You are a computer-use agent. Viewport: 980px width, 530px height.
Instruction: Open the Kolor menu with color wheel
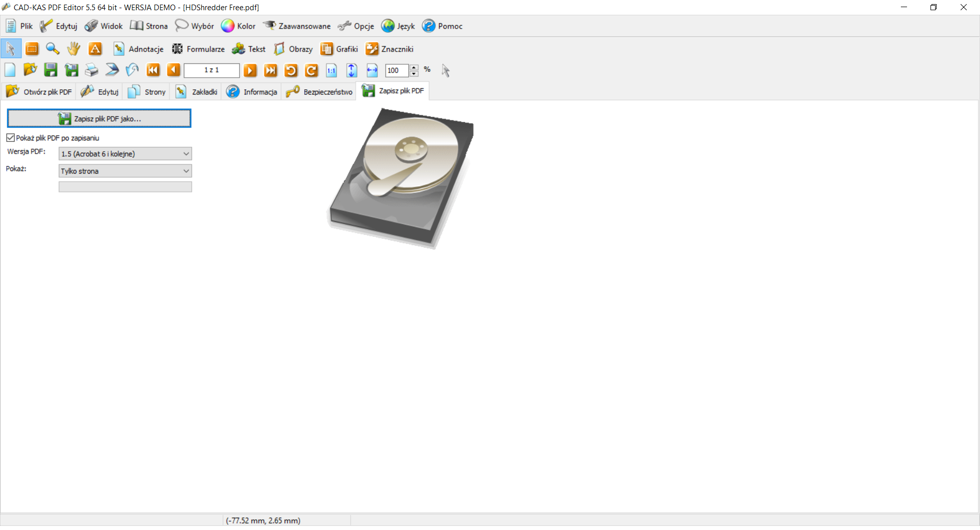[238, 26]
